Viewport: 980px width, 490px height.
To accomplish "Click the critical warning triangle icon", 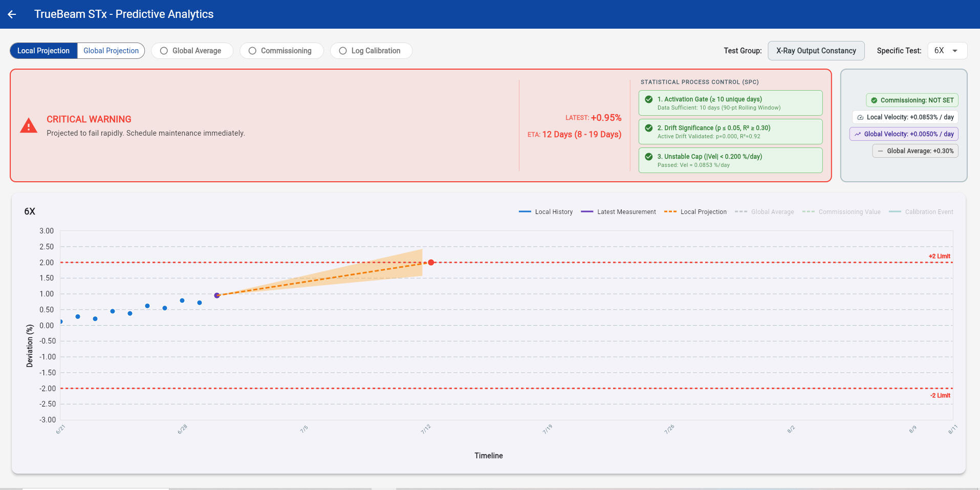I will click(x=29, y=126).
